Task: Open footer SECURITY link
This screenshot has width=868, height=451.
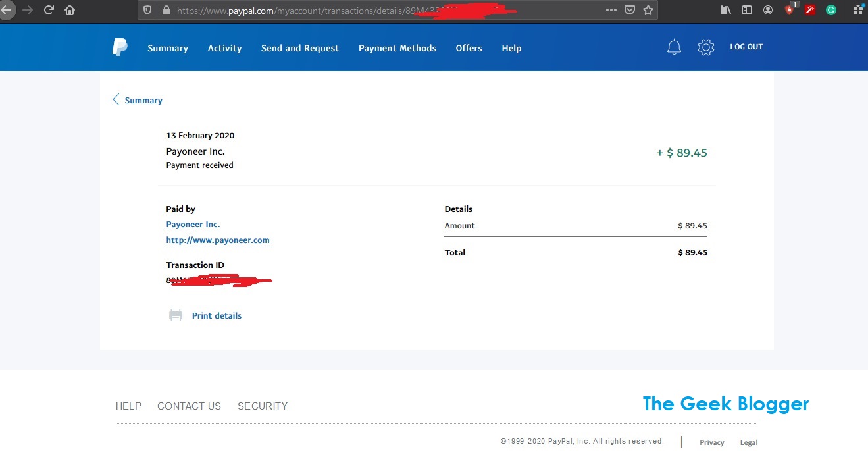Action: [263, 406]
